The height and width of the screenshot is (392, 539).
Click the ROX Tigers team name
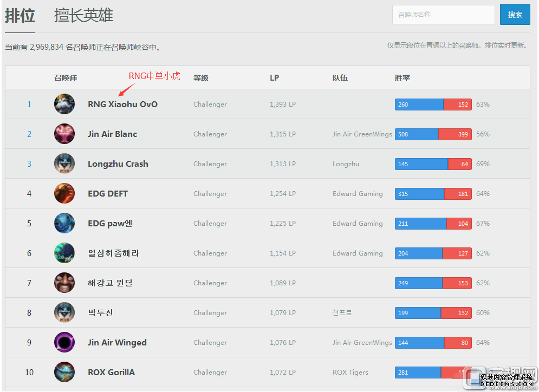pyautogui.click(x=350, y=372)
